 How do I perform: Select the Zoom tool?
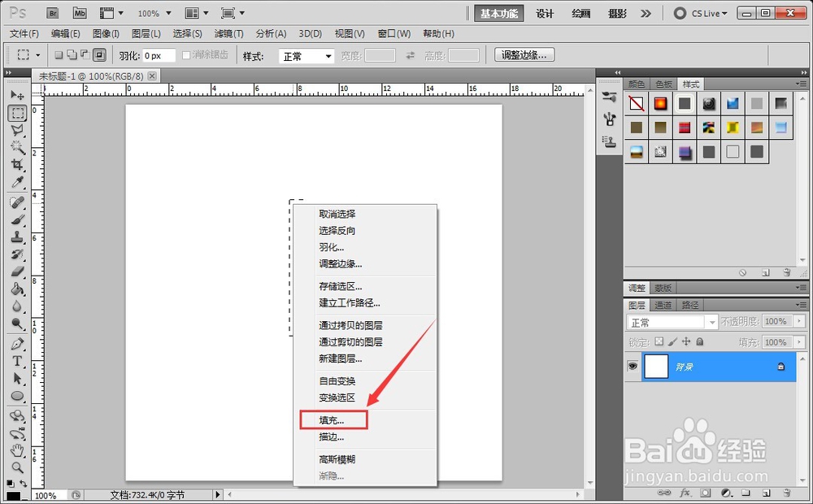(x=17, y=467)
